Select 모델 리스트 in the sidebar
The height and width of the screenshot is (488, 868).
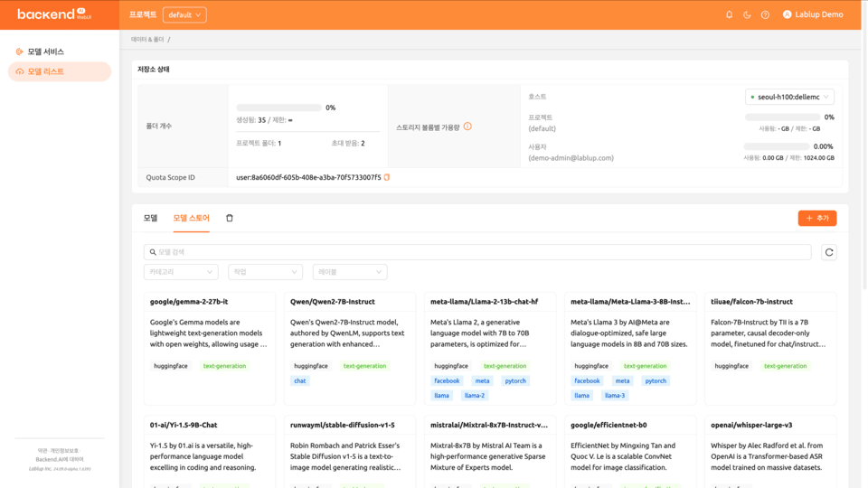(45, 71)
